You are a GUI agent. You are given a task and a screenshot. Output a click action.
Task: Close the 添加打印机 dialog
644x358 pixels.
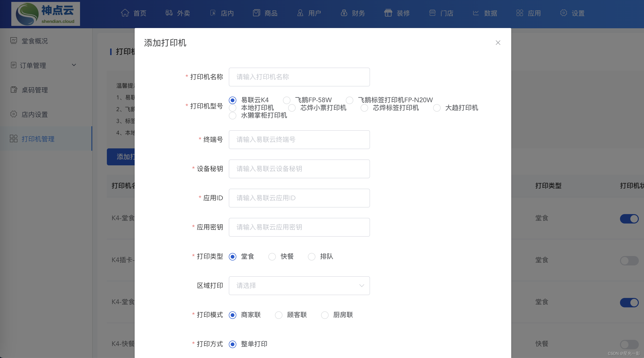(x=498, y=43)
